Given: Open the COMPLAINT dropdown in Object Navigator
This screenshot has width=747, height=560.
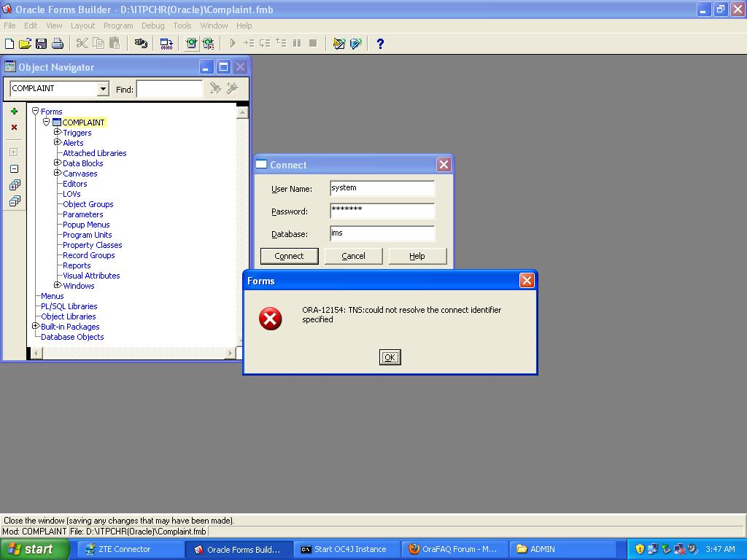Looking at the screenshot, I should point(103,89).
